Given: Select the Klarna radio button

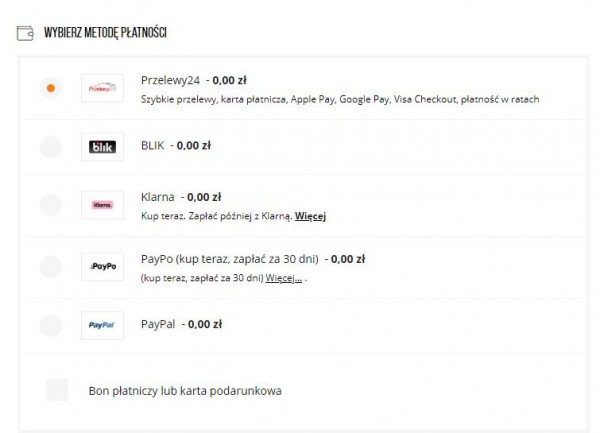Looking at the screenshot, I should pyautogui.click(x=51, y=205).
